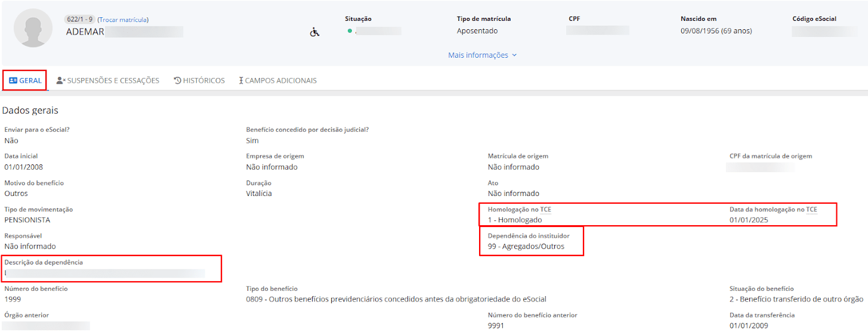Viewport: 868px width, 336px height.
Task: Click the Número do benefício value 1999
Action: point(13,299)
